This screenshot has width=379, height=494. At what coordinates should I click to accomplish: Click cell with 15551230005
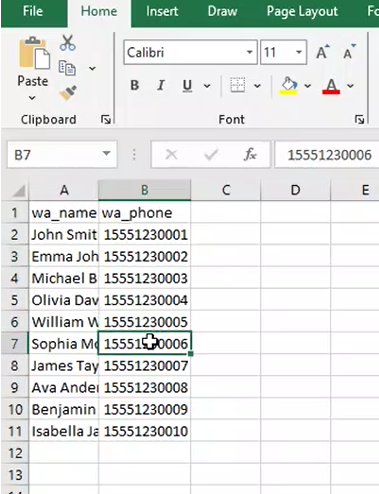pyautogui.click(x=145, y=322)
